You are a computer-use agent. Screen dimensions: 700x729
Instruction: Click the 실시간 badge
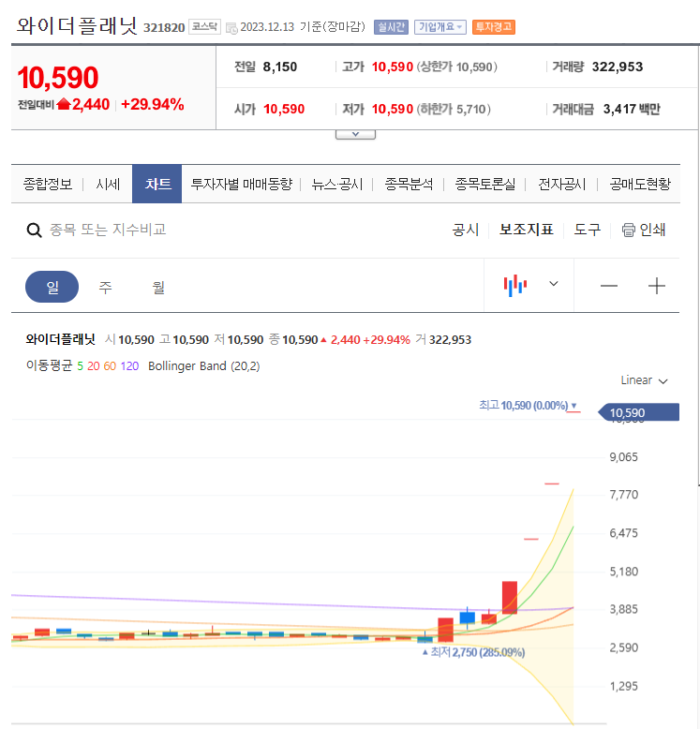pyautogui.click(x=391, y=27)
